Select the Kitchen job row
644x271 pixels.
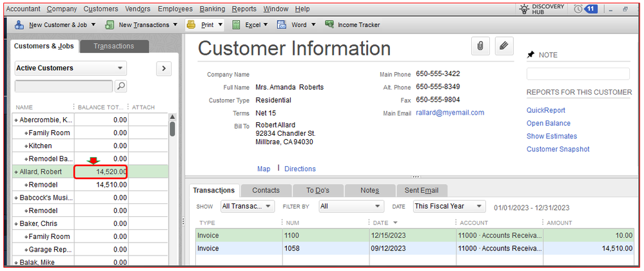(x=90, y=145)
